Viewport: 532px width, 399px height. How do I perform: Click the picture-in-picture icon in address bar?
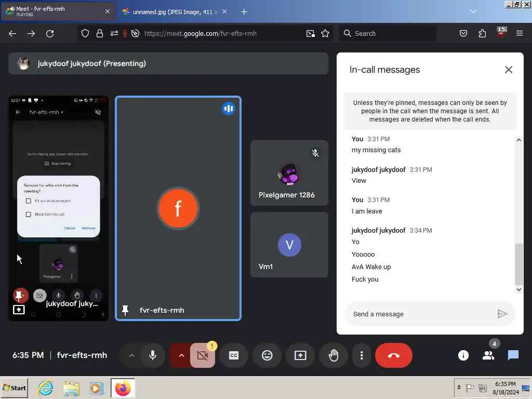(x=311, y=33)
